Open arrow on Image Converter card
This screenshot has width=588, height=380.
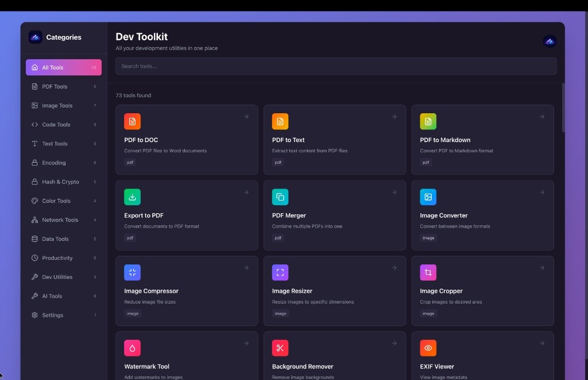tap(542, 192)
